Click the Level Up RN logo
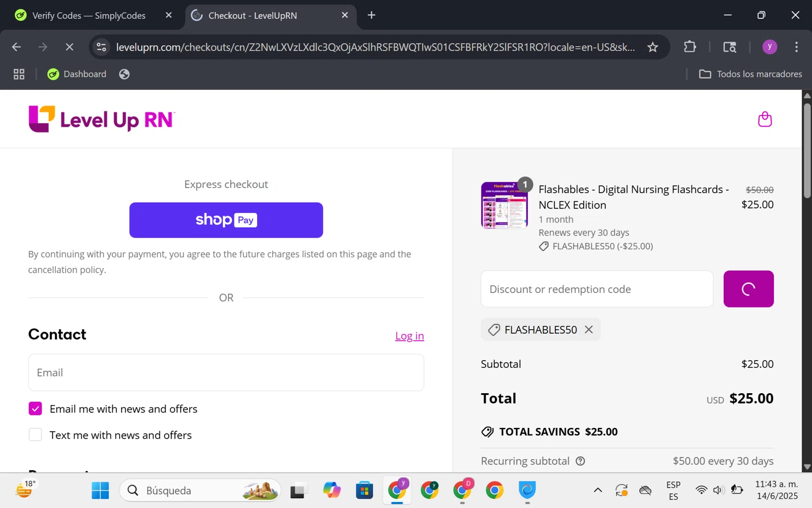Screen dimensions: 812x508 (x=102, y=119)
